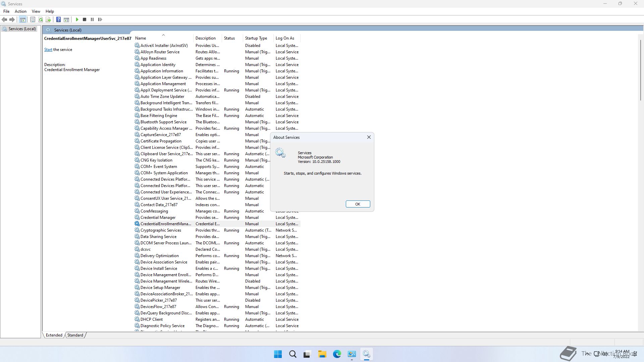This screenshot has width=644, height=362.
Task: Click the Restart Service toolbar icon
Action: (100, 19)
